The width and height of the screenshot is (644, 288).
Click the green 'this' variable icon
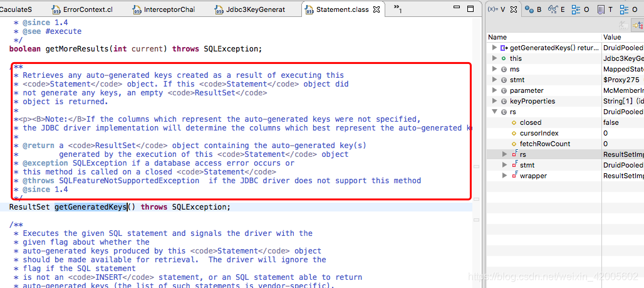point(504,58)
